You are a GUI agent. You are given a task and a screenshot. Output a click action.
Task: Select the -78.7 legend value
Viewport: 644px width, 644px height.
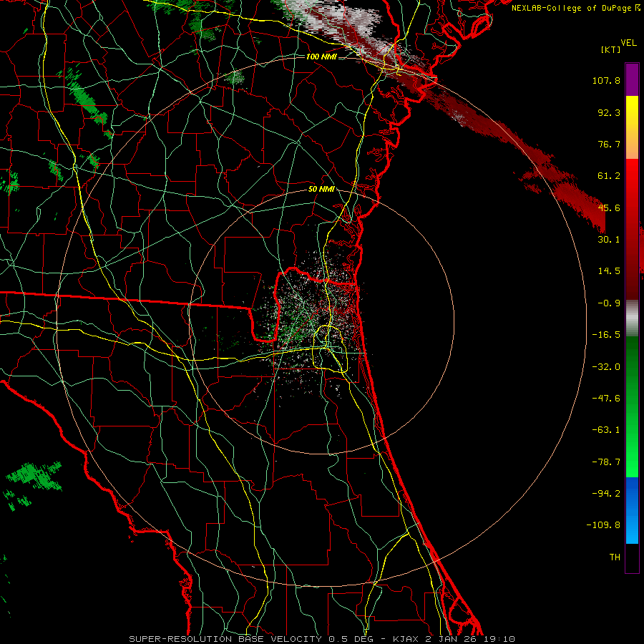pyautogui.click(x=606, y=462)
